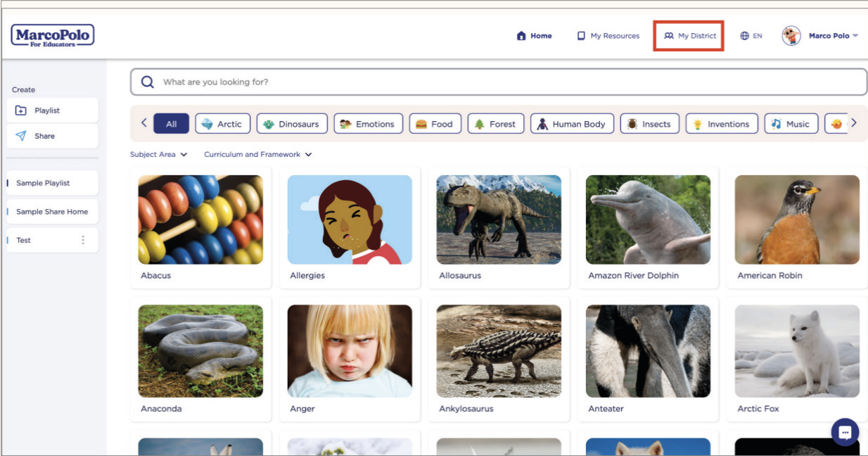This screenshot has height=456, width=868.
Task: Expand the Marco Polo account dropdown arrow
Action: pos(855,36)
